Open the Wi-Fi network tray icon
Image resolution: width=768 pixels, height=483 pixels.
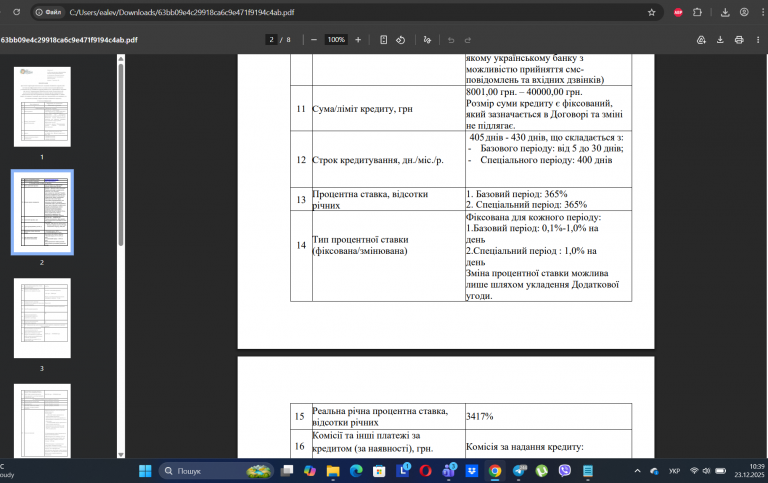(x=694, y=471)
